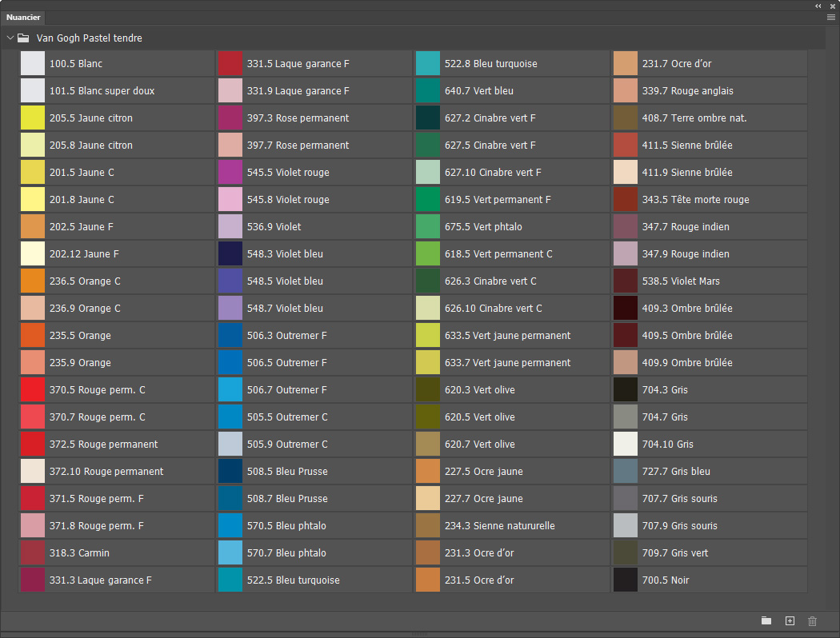Click the "570.7 Bleu phtalo" label
Viewport: 840px width, 638px height.
pyautogui.click(x=286, y=553)
